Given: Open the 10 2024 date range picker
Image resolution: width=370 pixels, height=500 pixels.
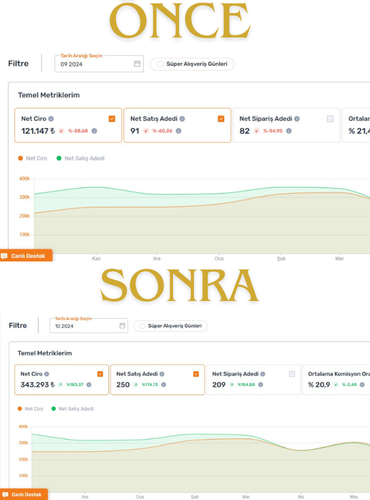Looking at the screenshot, I should [89, 326].
